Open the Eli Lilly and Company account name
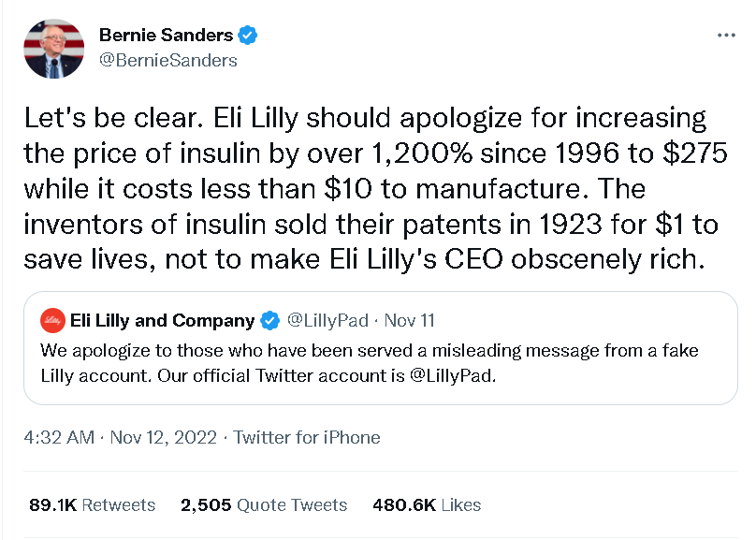756x540 pixels. (162, 321)
